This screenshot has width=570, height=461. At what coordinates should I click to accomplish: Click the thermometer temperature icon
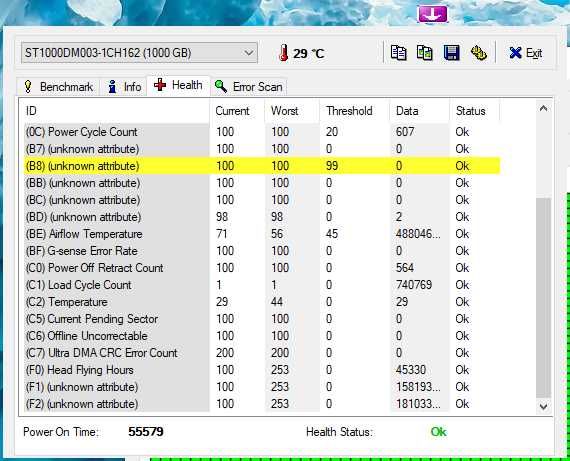tap(284, 53)
